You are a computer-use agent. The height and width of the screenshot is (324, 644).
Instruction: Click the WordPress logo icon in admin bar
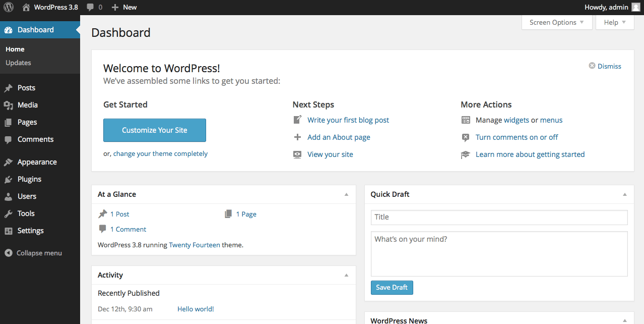click(x=9, y=7)
